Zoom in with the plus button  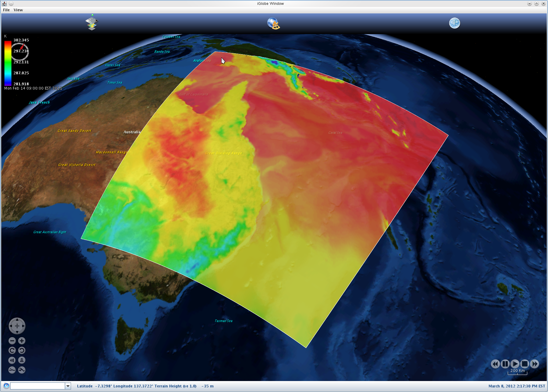22,341
